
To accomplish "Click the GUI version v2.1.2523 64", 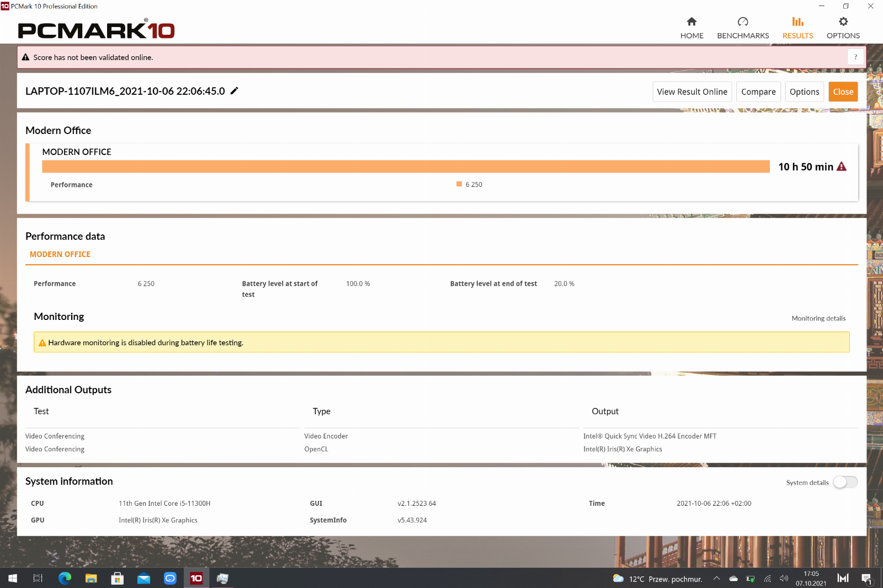I will [x=417, y=504].
